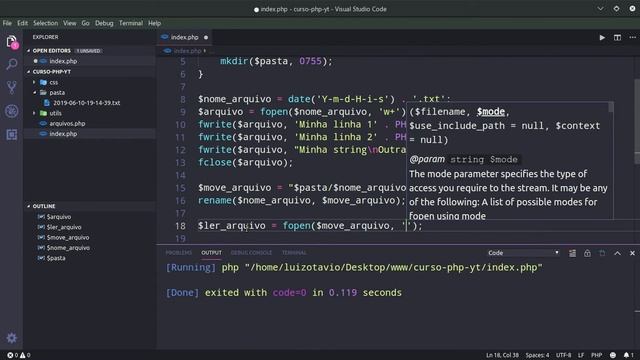Open notifications bell in status bar
This screenshot has width=640, height=360.
[628, 355]
